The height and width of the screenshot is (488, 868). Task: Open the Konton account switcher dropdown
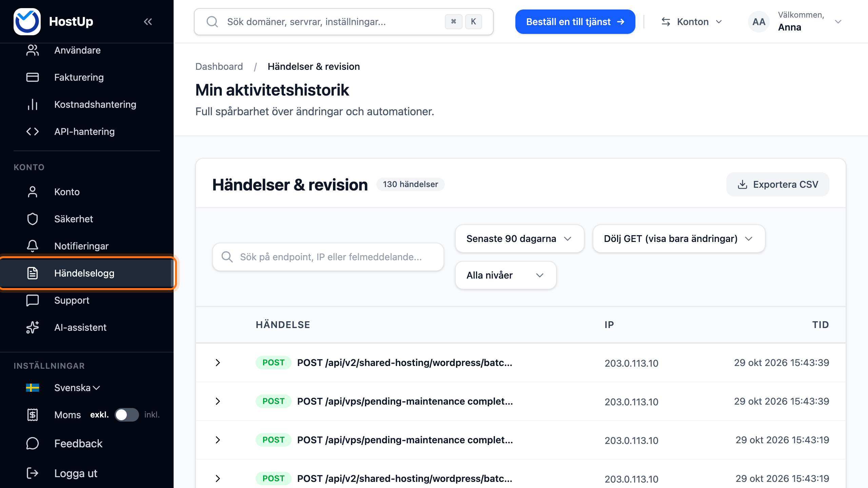[x=692, y=22]
